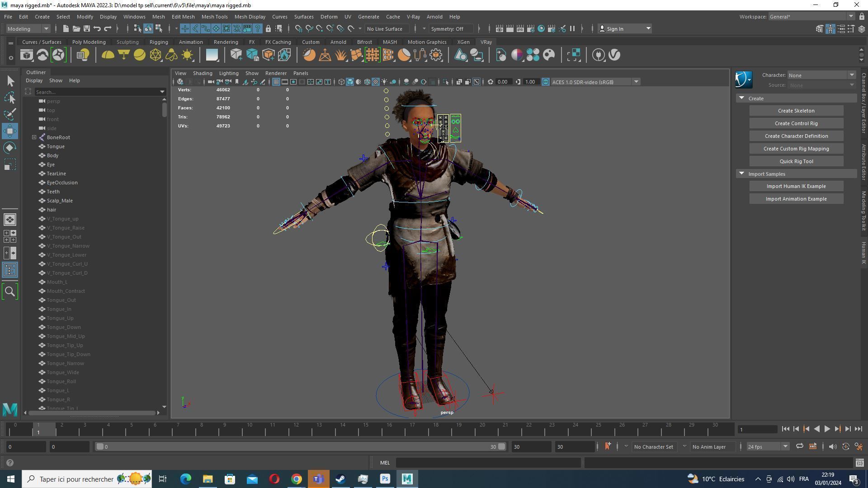Play the animation forwards

click(827, 429)
